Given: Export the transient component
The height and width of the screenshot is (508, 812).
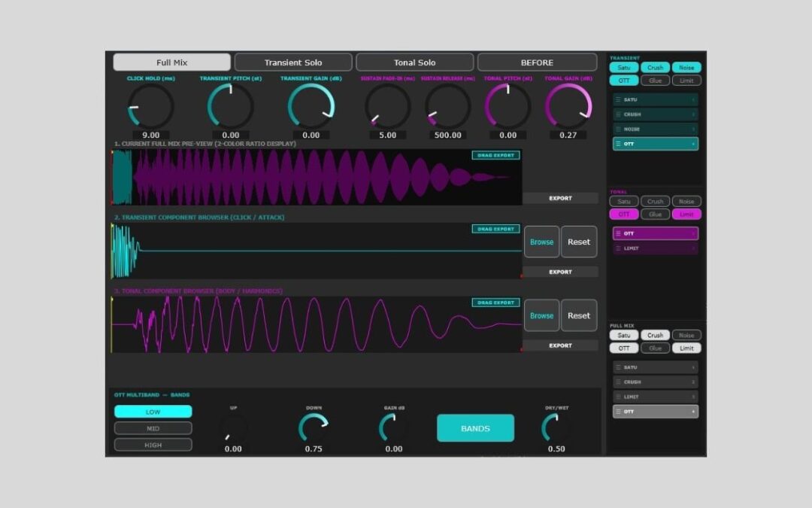Looking at the screenshot, I should [560, 272].
